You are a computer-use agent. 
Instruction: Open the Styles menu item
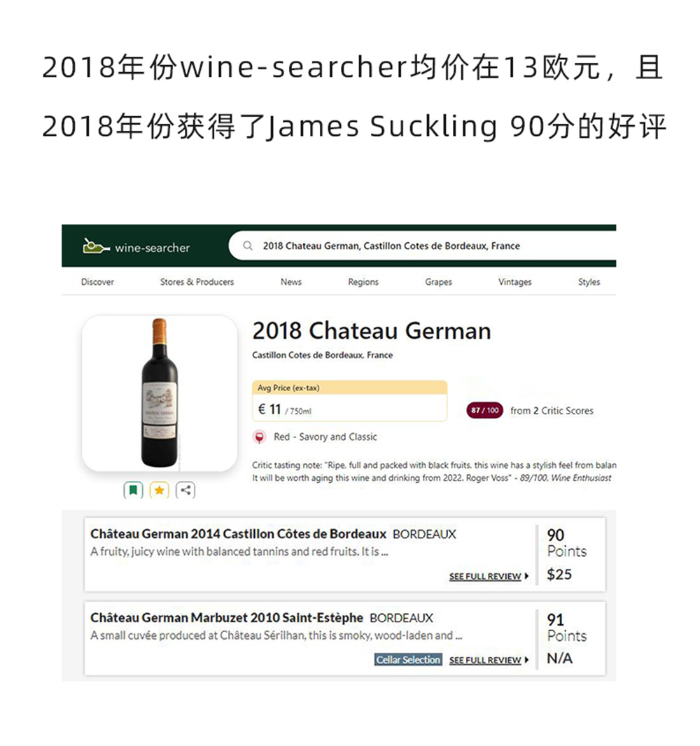(589, 281)
